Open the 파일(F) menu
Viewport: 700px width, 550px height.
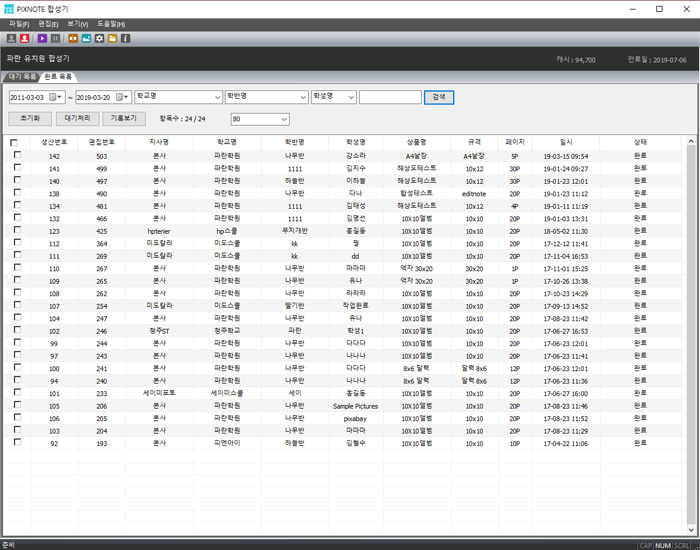(19, 23)
